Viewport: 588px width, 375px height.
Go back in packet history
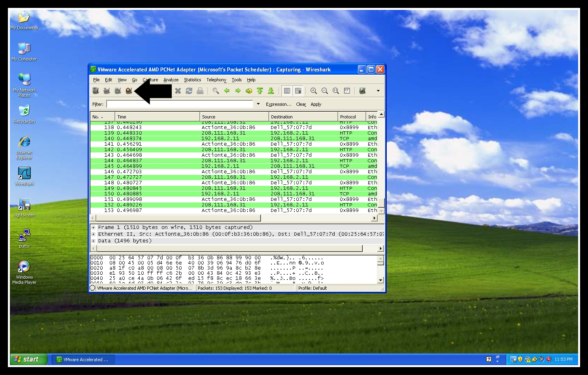[x=227, y=91]
